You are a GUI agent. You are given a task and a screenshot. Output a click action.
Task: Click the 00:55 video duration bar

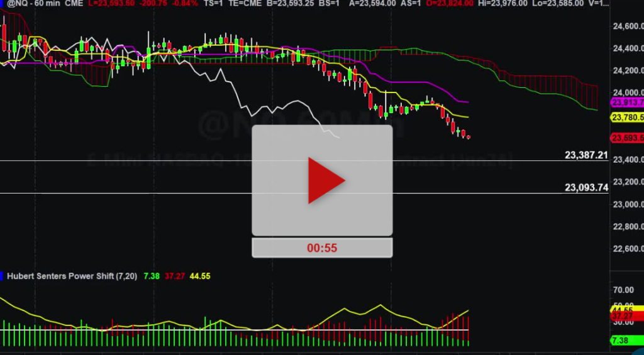[x=322, y=248]
